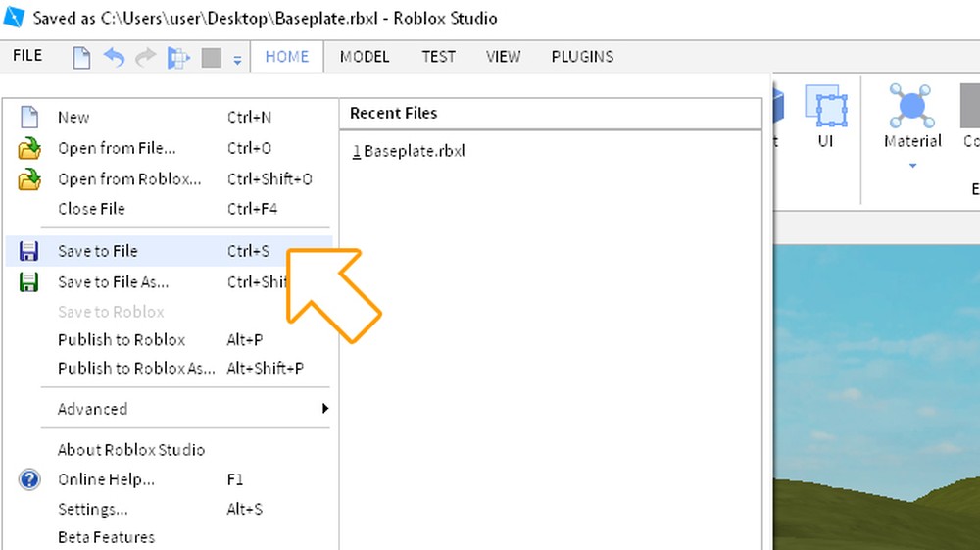Select Publish to Roblox As menu entry

(135, 368)
